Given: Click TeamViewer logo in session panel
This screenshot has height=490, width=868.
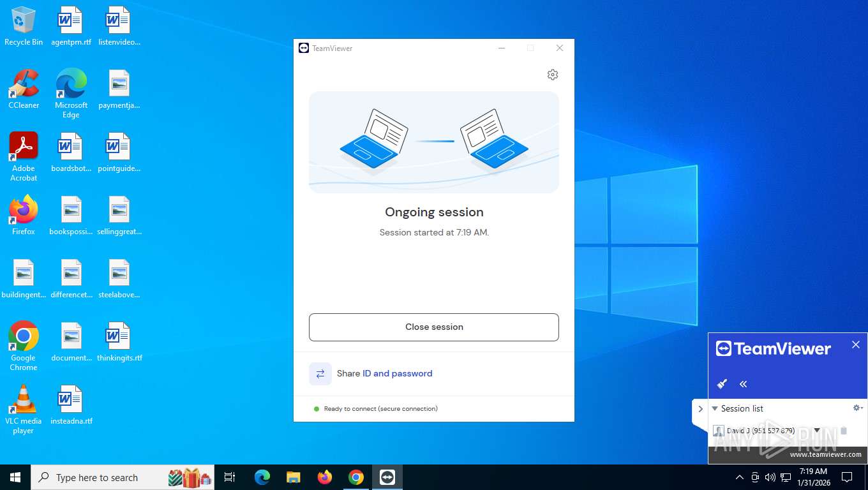Looking at the screenshot, I should click(773, 348).
